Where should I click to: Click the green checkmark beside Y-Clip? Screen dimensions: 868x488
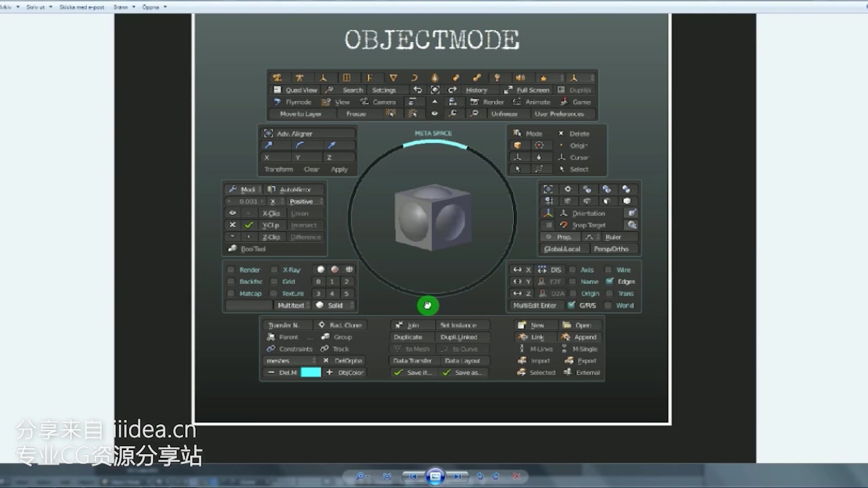pos(249,225)
